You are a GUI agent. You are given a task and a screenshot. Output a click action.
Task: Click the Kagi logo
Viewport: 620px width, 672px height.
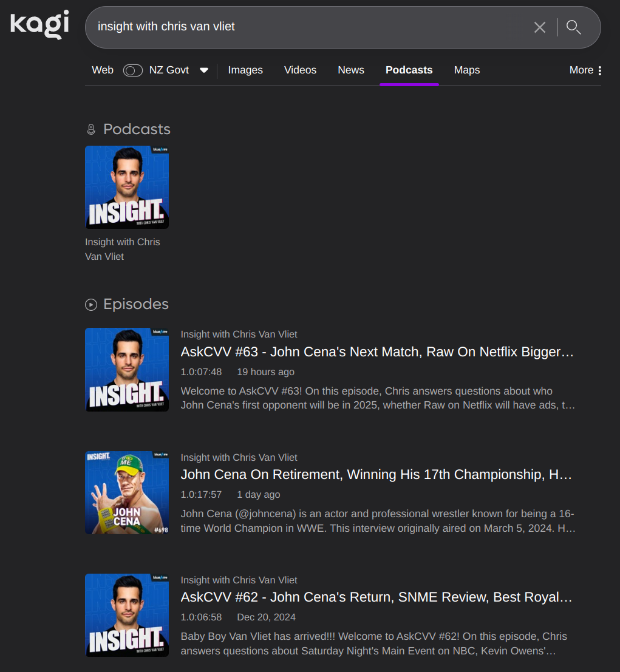39,25
